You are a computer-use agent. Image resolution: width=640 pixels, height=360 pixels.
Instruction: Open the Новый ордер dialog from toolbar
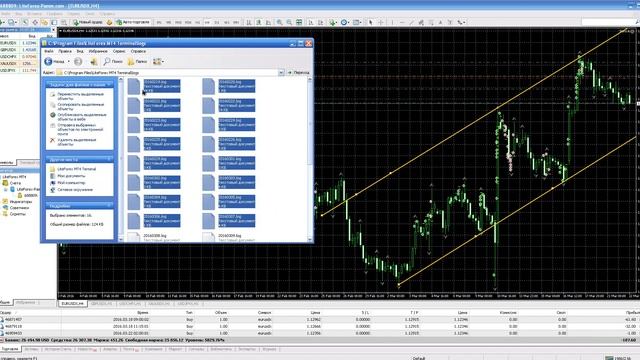click(88, 22)
